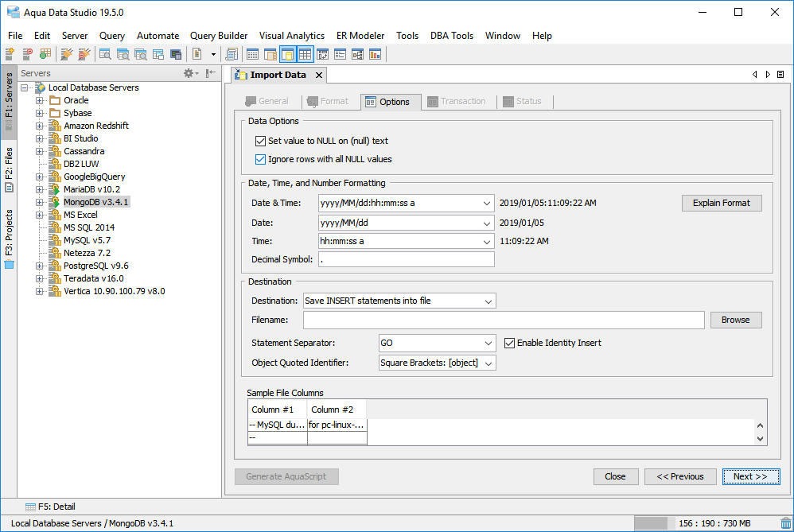Click the list form toolbar icon
The height and width of the screenshot is (532, 794).
[341, 54]
